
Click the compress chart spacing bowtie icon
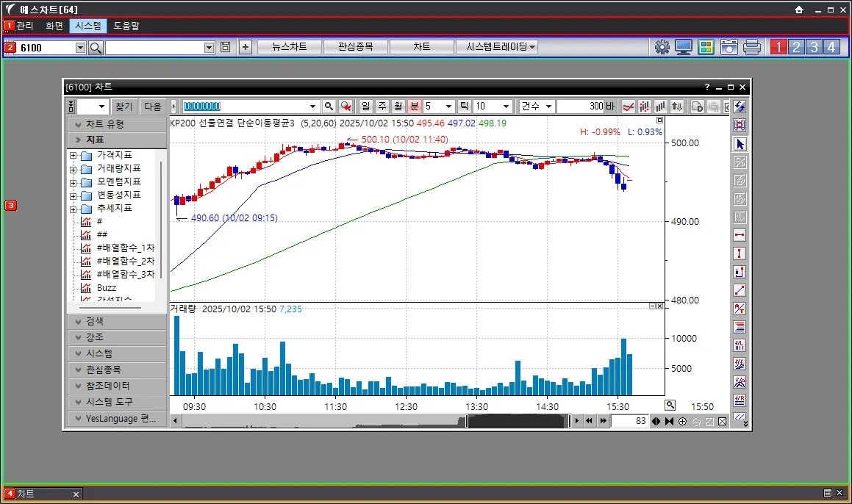[x=670, y=422]
